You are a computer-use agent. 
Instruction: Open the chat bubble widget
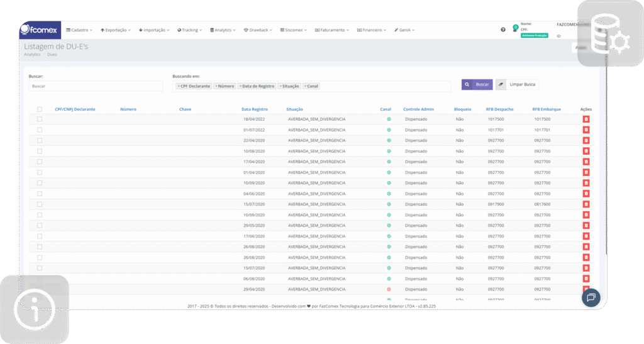591,297
